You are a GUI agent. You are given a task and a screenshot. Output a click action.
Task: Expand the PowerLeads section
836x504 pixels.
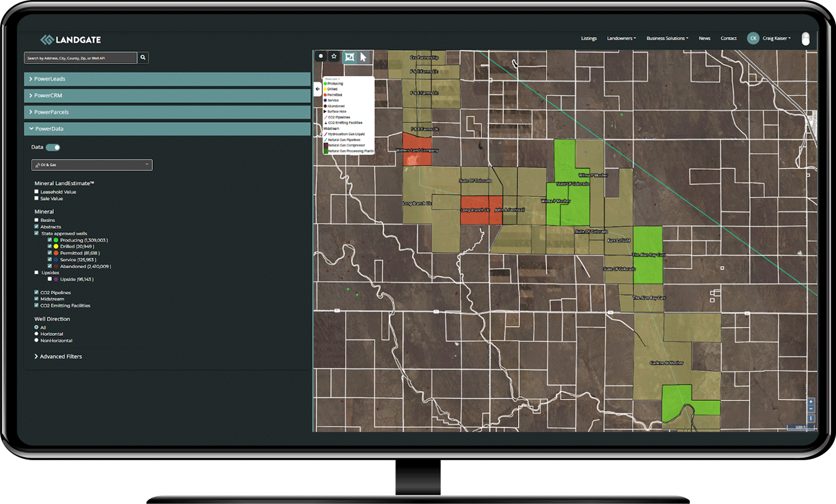[x=167, y=79]
